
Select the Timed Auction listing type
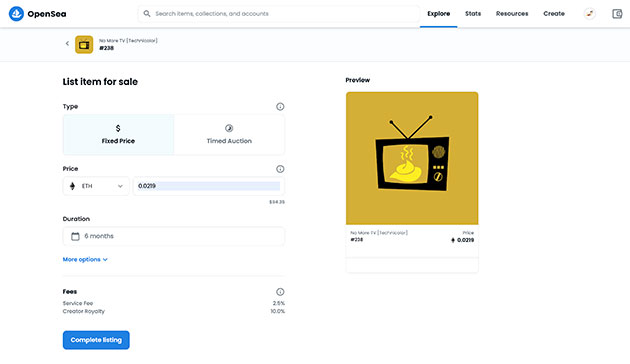[x=229, y=135]
